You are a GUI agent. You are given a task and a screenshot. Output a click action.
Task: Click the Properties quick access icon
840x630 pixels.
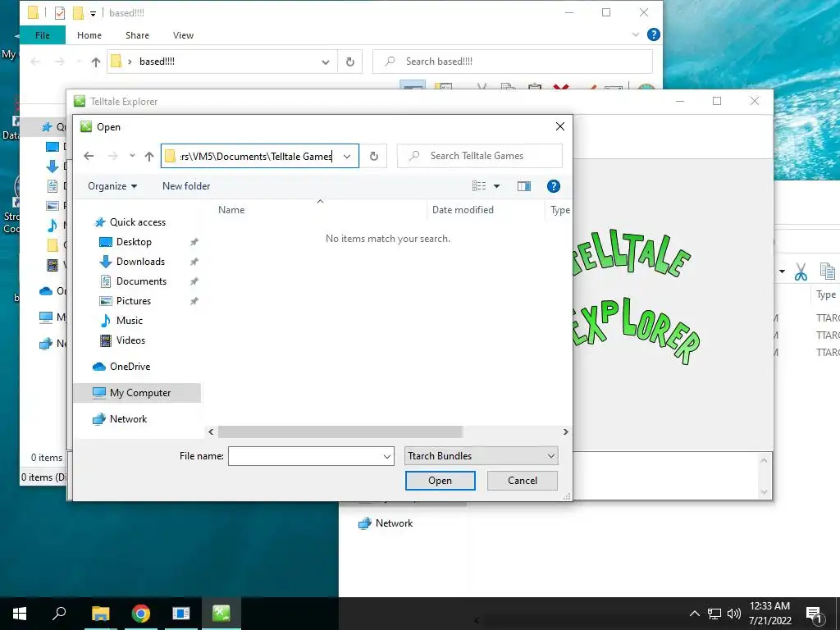[x=60, y=13]
